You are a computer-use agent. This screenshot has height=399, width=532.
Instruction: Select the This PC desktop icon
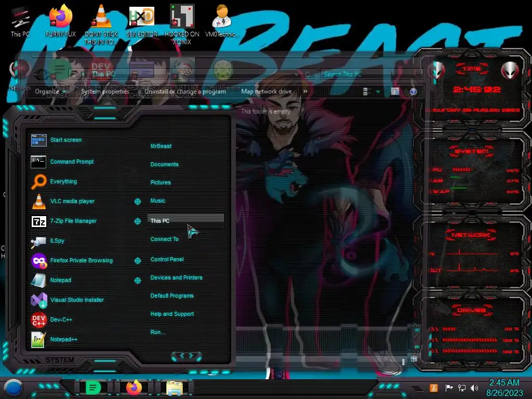pos(20,21)
